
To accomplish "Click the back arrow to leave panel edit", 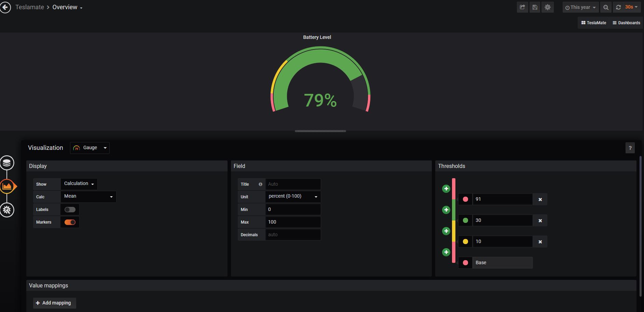I will [5, 7].
